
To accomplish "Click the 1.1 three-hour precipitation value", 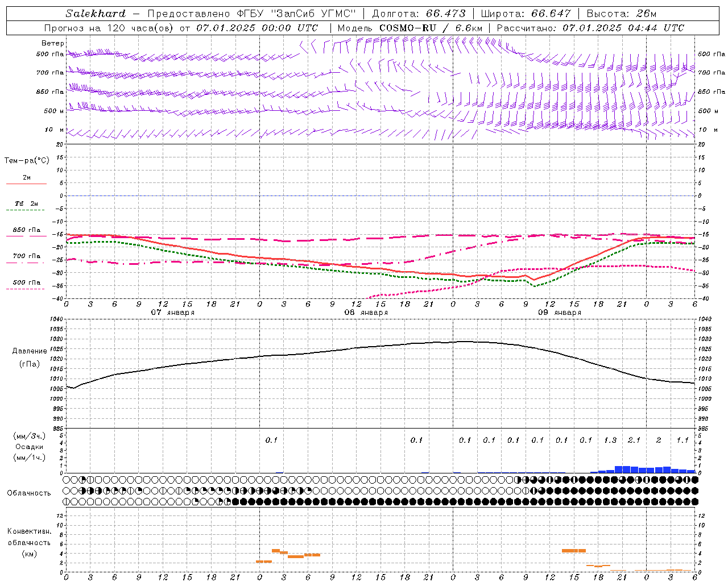I will (682, 440).
